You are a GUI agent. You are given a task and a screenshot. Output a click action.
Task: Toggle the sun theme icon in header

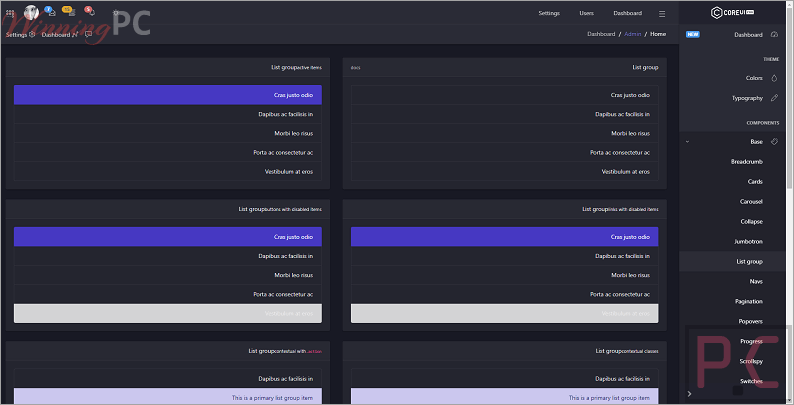click(116, 13)
